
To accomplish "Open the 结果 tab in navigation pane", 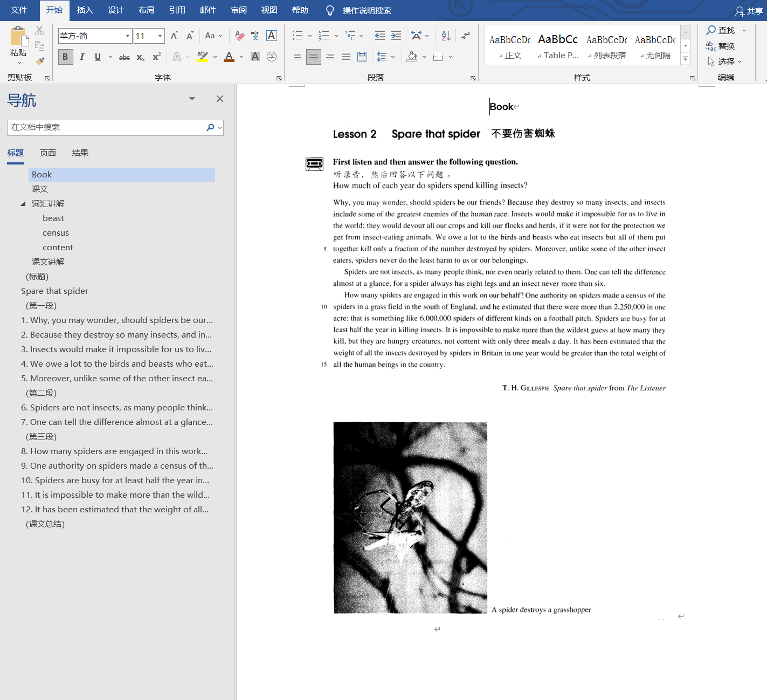I will tap(80, 153).
